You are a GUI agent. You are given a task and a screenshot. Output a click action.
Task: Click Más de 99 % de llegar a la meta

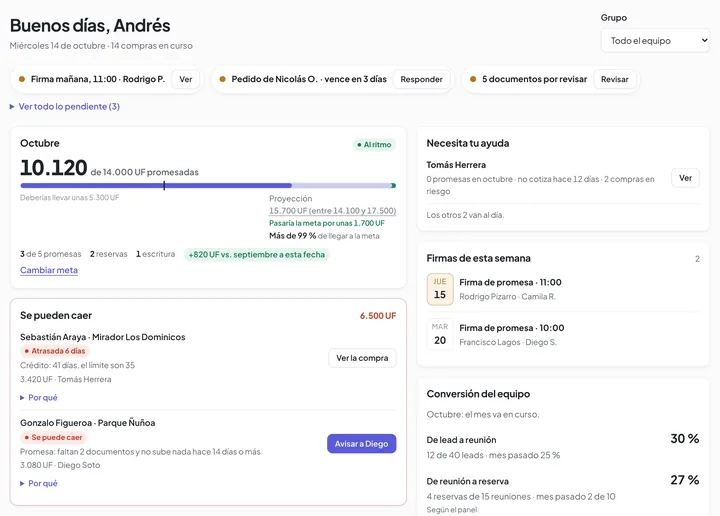click(324, 236)
